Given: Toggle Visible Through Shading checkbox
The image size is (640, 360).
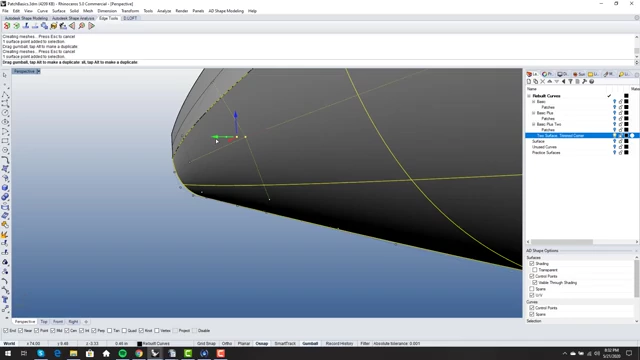Looking at the screenshot, I should click(x=535, y=282).
